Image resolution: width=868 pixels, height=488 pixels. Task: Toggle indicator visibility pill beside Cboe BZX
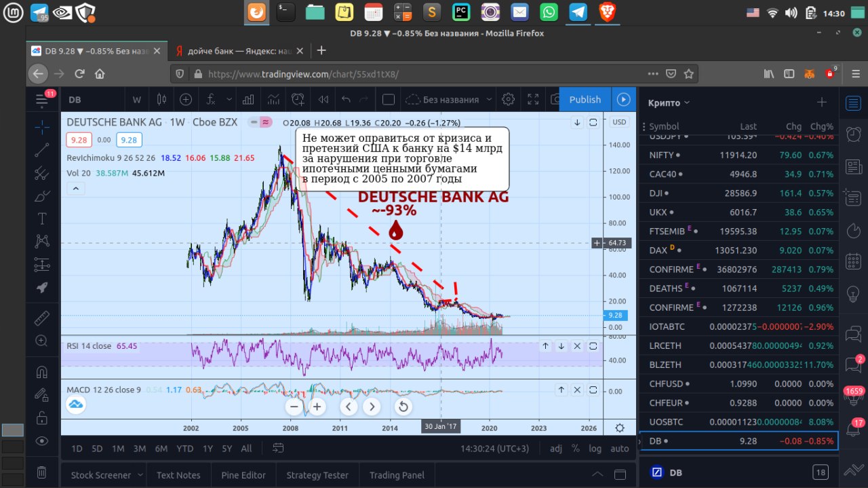pos(260,122)
